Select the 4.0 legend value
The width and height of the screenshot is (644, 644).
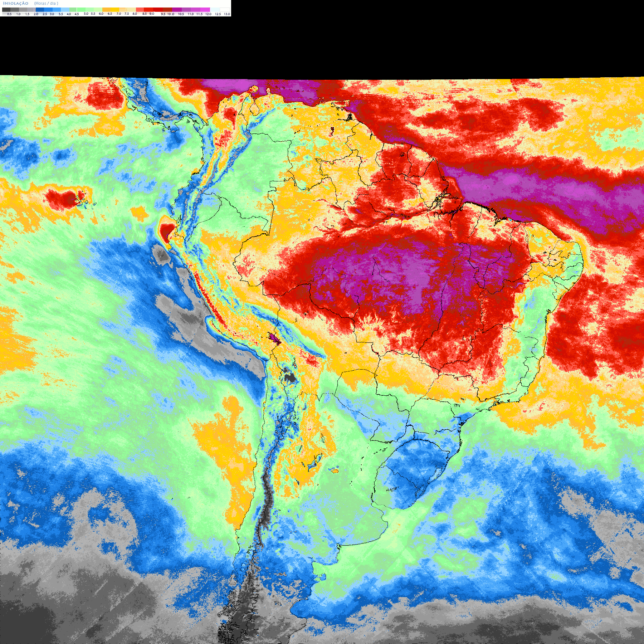[69, 14]
